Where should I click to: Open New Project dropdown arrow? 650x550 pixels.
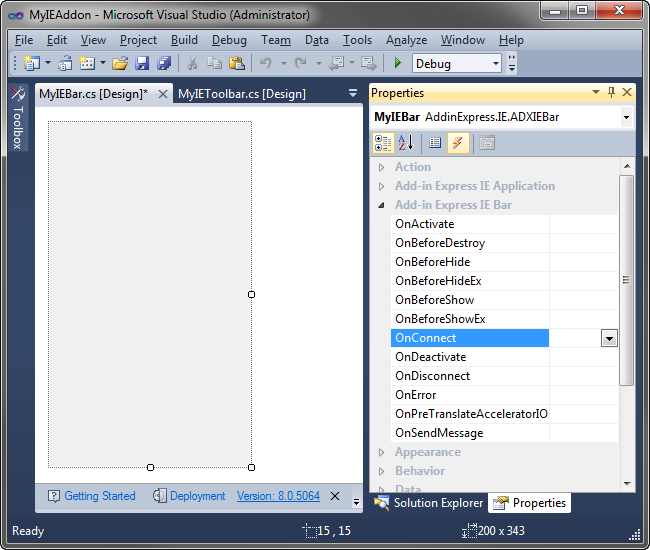[x=48, y=63]
